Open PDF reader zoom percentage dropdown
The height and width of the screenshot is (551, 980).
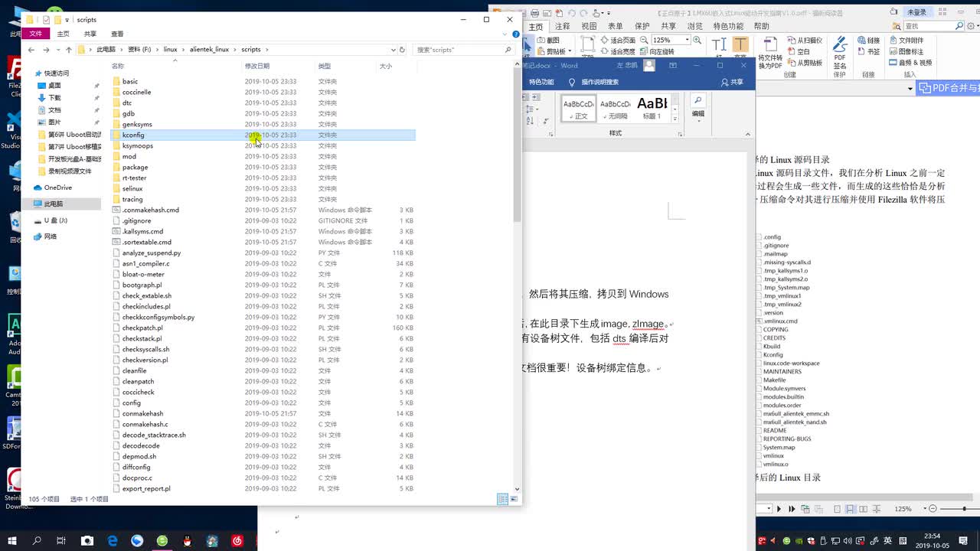point(687,40)
